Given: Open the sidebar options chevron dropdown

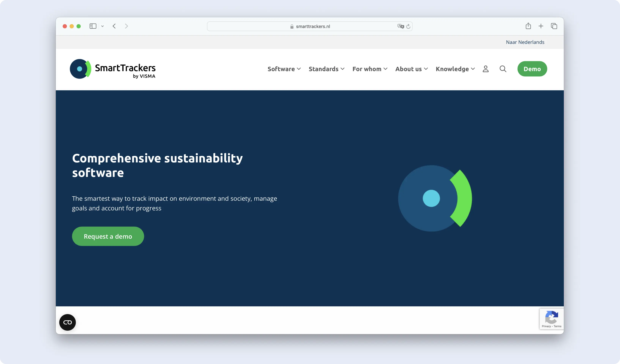Looking at the screenshot, I should point(102,26).
